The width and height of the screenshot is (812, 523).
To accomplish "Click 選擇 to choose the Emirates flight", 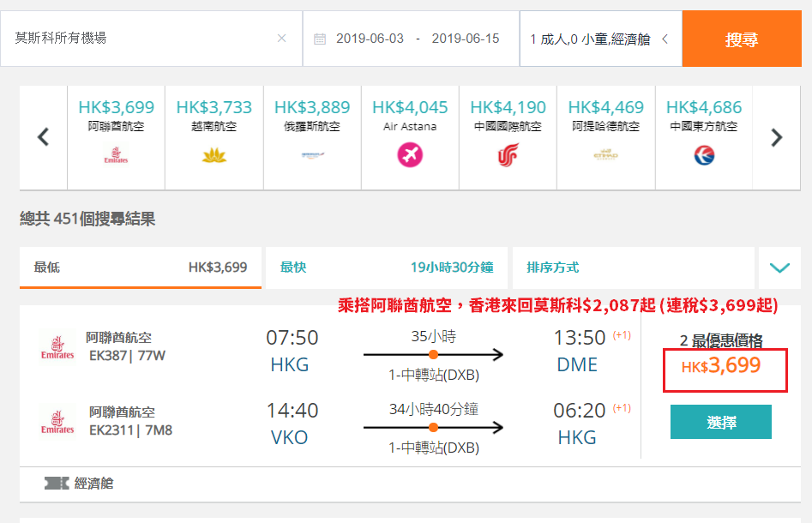I will (x=721, y=422).
